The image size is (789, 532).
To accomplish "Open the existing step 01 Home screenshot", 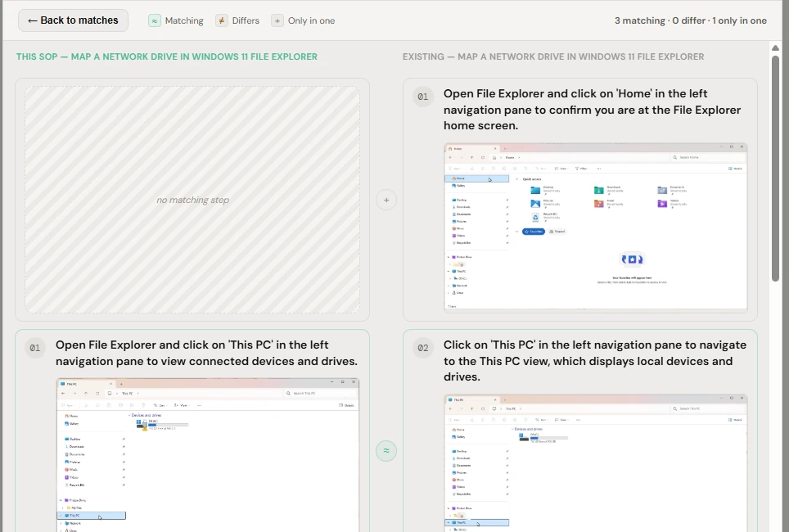I will click(596, 227).
